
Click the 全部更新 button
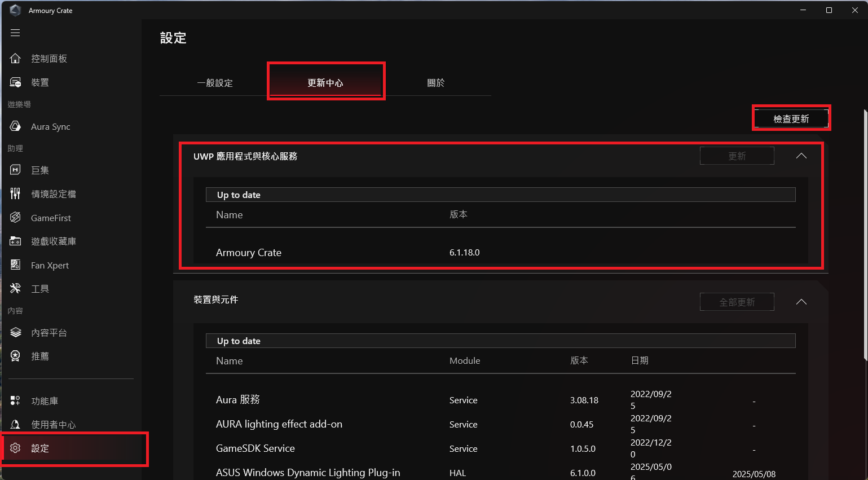tap(737, 302)
